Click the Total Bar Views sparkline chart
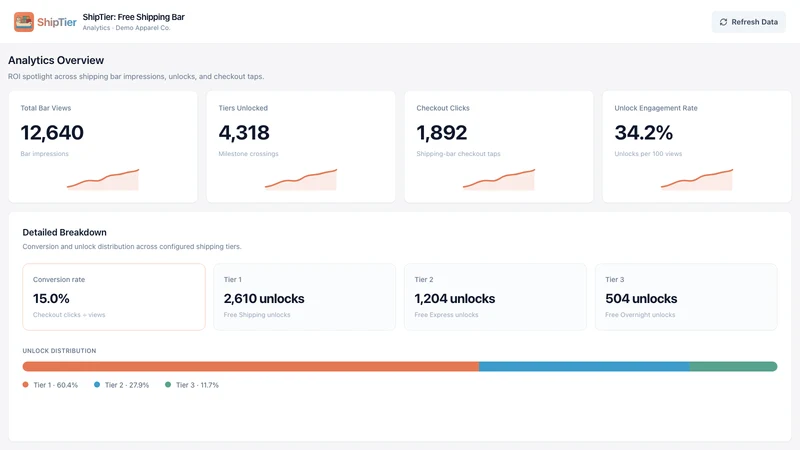This screenshot has width=800, height=450. pos(103,180)
